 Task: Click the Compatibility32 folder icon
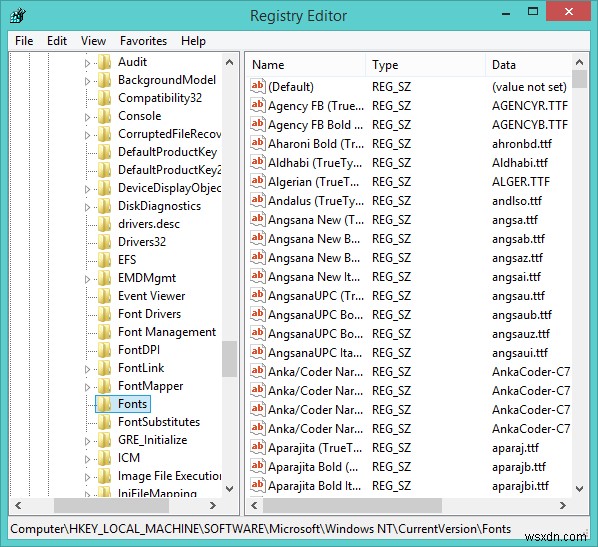coord(104,98)
